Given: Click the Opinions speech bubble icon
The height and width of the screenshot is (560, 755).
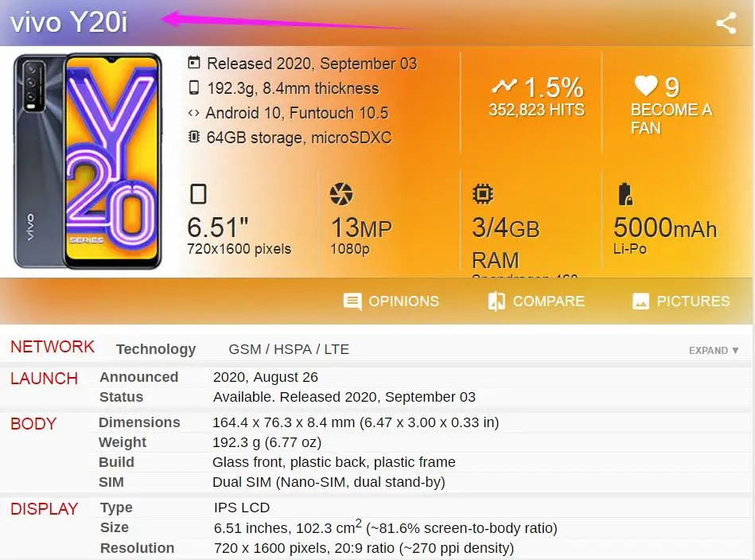Looking at the screenshot, I should tap(352, 302).
